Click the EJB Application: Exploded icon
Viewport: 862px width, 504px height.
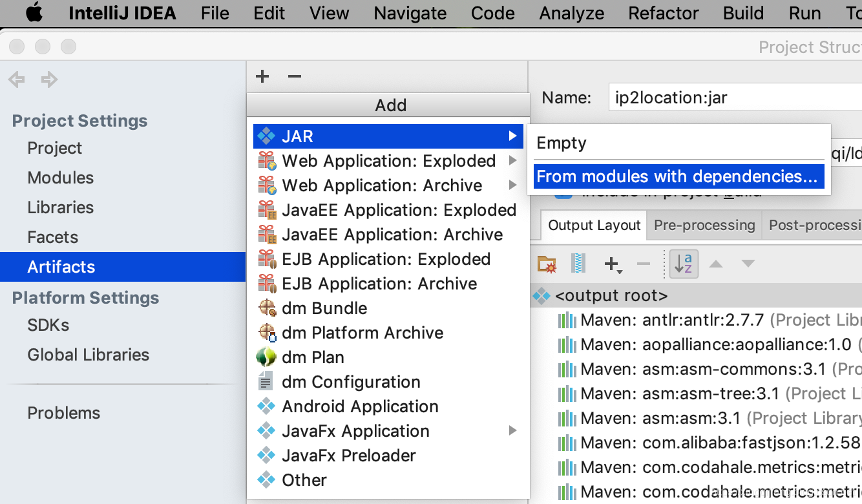pyautogui.click(x=267, y=259)
